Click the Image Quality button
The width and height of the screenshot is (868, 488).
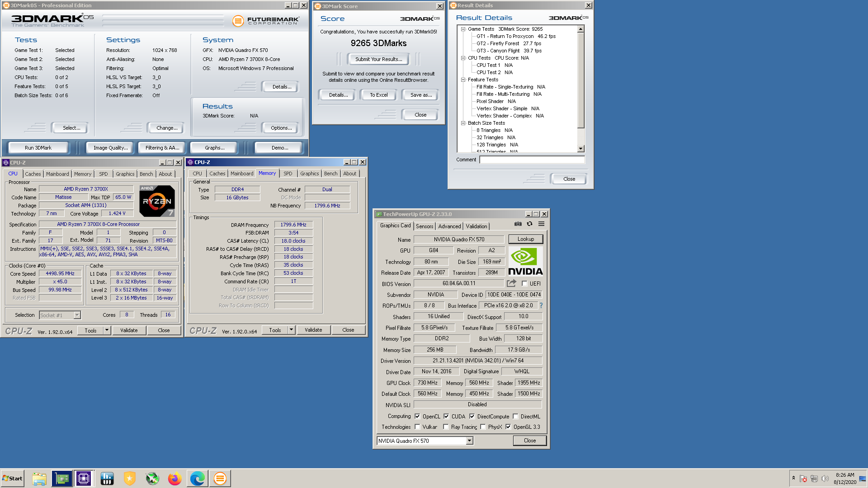coord(110,148)
